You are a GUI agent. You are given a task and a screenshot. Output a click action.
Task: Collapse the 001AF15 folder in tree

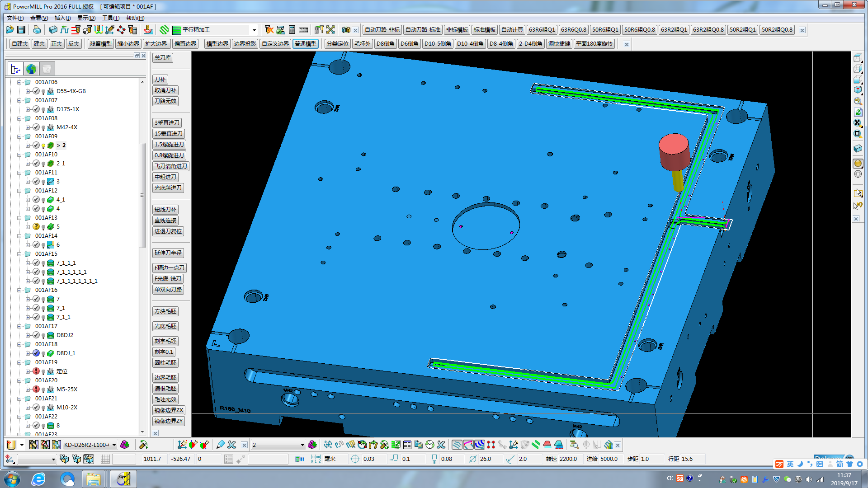[19, 254]
